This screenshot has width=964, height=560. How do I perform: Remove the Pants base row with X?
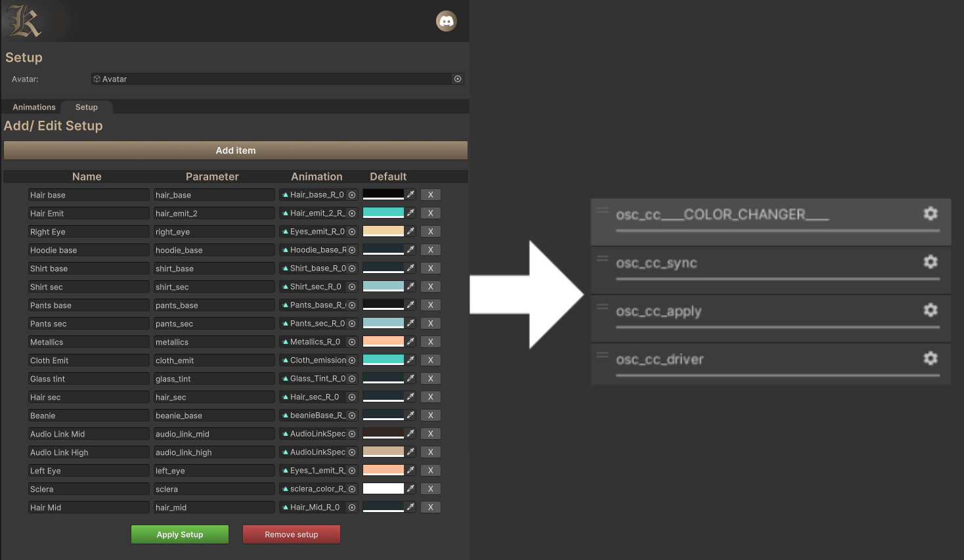431,305
